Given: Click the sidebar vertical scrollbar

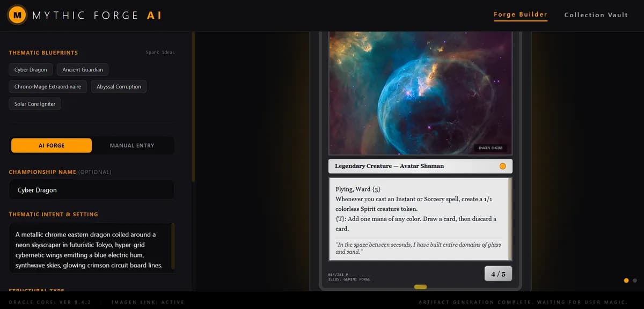Looking at the screenshot, I should 194,107.
